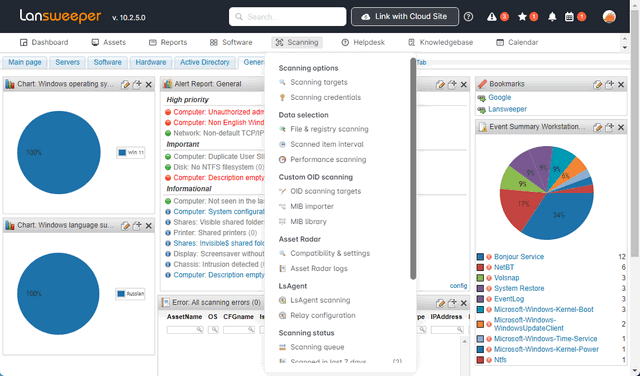Open the user avatar profile menu
This screenshot has height=376, width=640.
click(x=609, y=17)
